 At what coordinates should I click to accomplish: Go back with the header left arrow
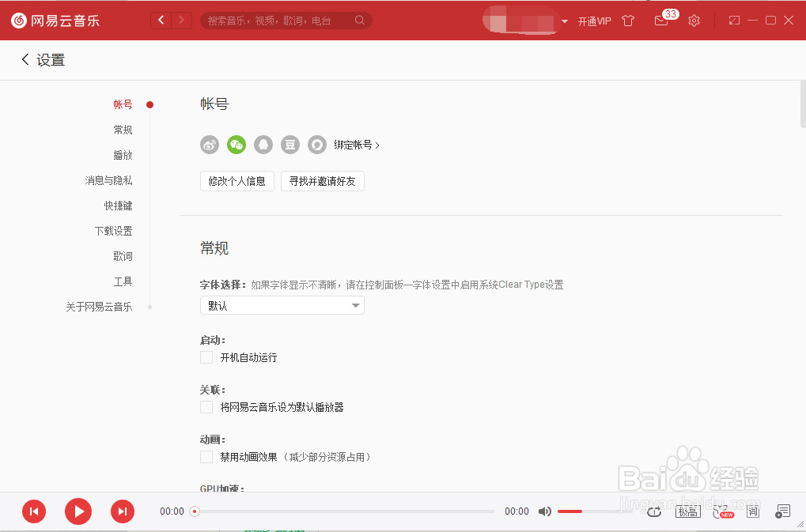[161, 20]
